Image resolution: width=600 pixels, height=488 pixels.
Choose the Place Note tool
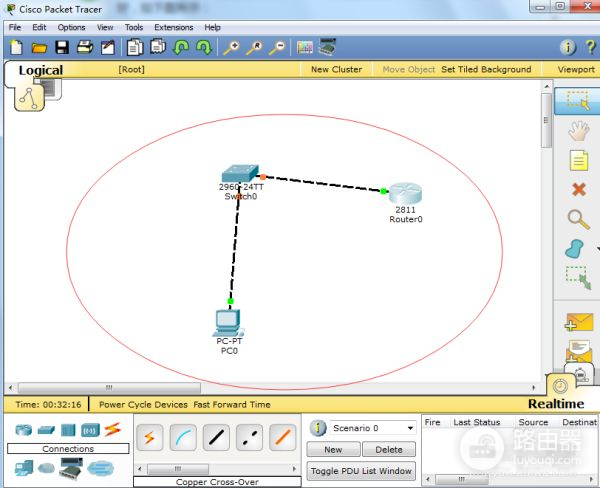(578, 160)
